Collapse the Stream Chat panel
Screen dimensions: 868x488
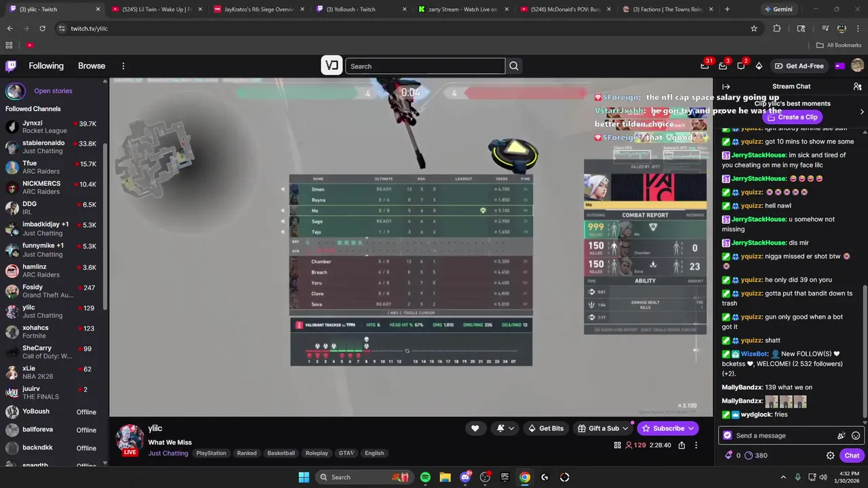click(x=726, y=87)
